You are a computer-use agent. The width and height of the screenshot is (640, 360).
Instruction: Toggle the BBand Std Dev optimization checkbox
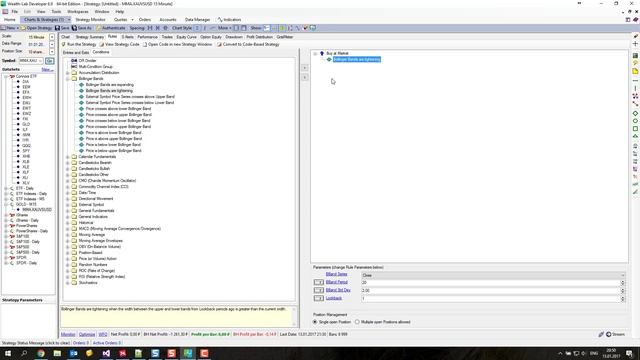[318, 290]
